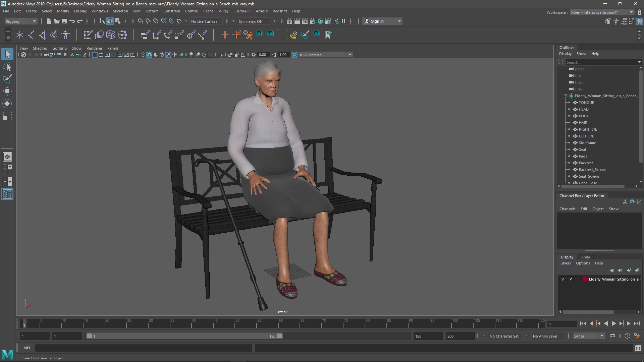Open the Skeleton menu

[x=120, y=11]
